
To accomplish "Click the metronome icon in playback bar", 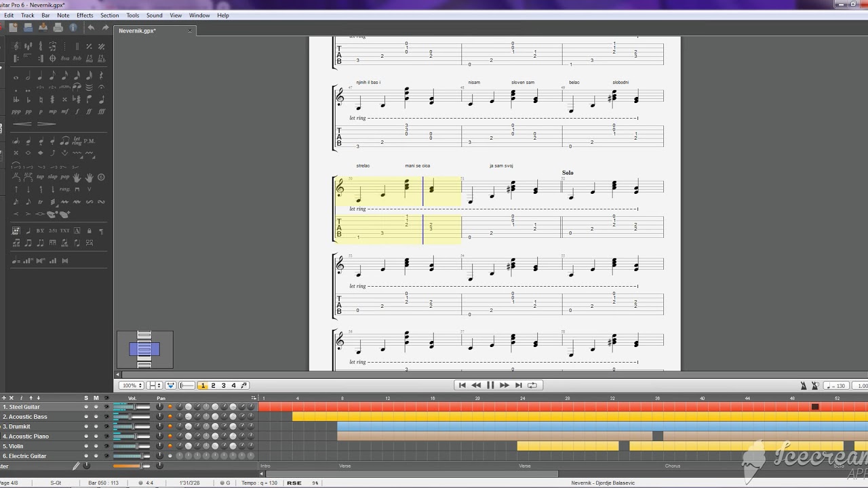I will (x=803, y=386).
